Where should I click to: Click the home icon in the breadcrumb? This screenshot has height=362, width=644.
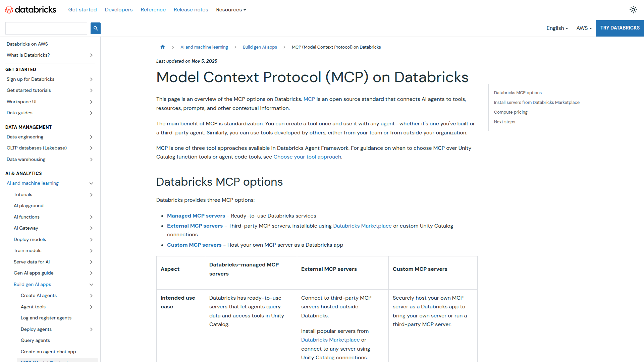pyautogui.click(x=163, y=47)
